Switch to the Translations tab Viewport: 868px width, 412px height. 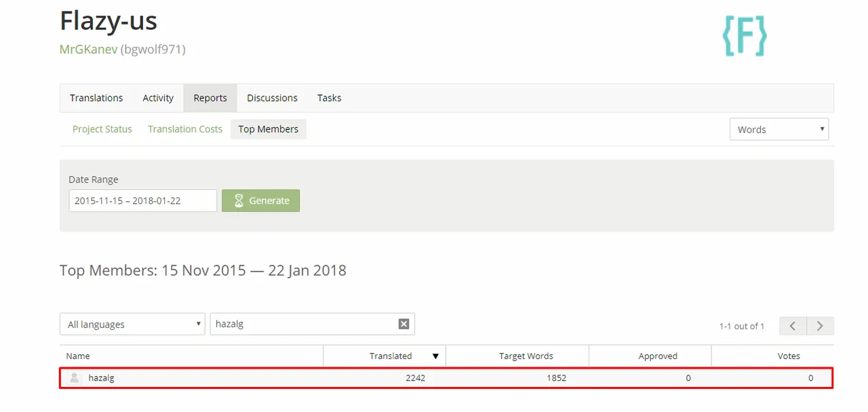tap(96, 98)
